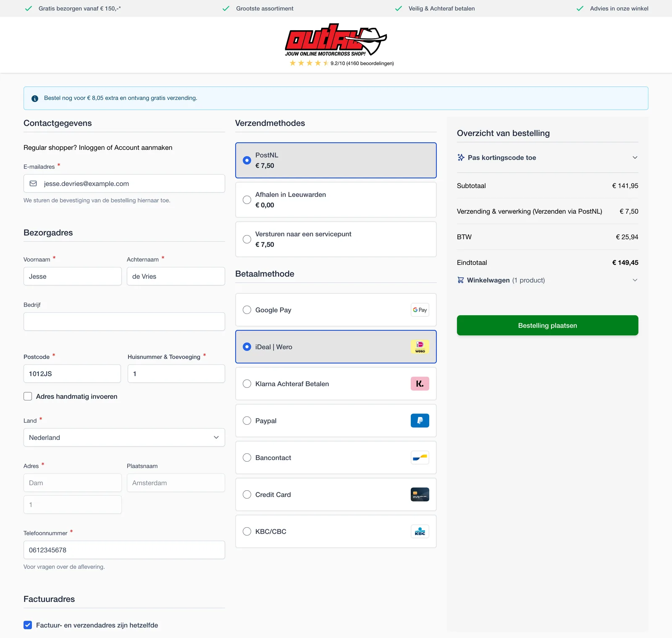
Task: Choose Klarna Achteraf Betalen payment
Action: 336,384
